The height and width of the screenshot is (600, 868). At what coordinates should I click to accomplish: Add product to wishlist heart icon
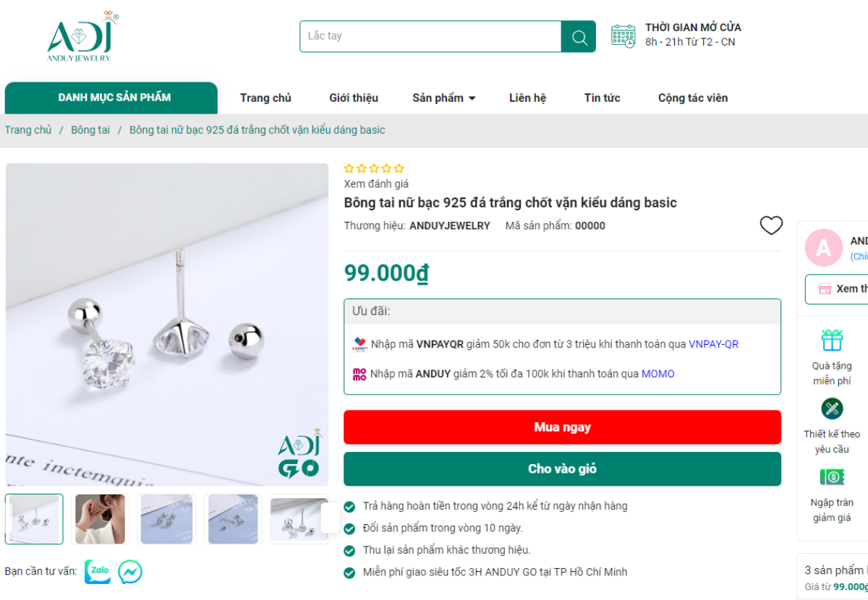coord(771,226)
